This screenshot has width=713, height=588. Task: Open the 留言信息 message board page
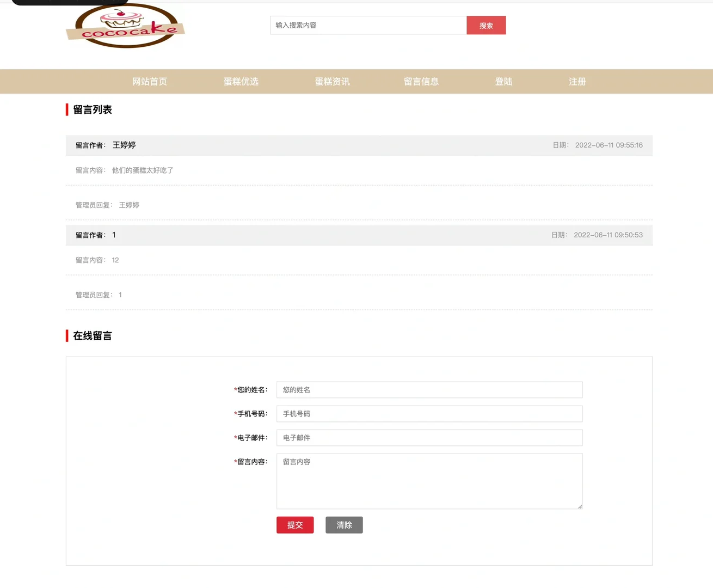coord(421,81)
